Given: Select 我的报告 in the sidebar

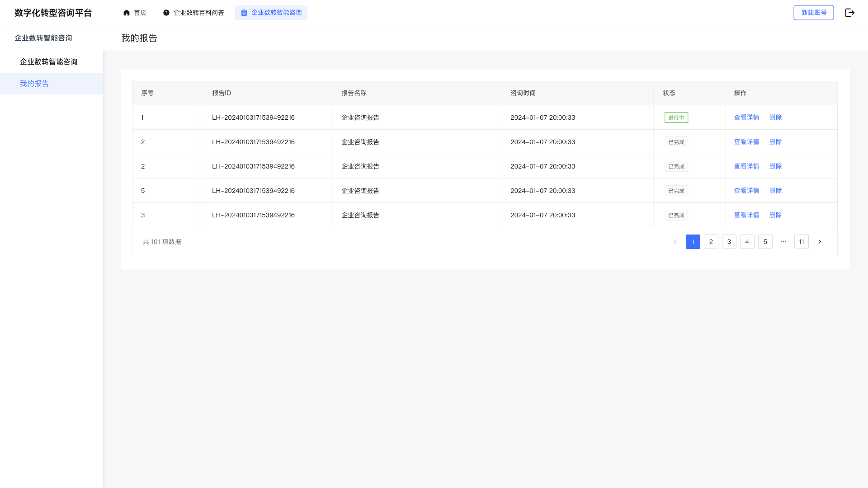Looking at the screenshot, I should (x=34, y=84).
